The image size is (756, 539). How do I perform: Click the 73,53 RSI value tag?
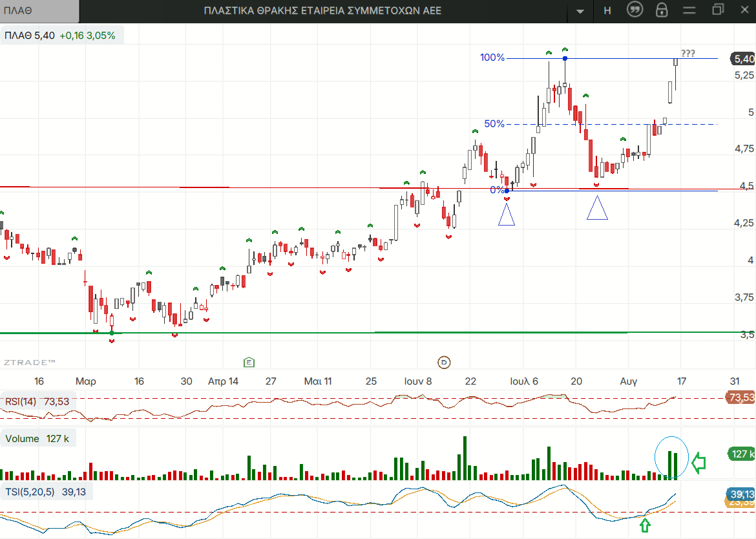point(740,397)
